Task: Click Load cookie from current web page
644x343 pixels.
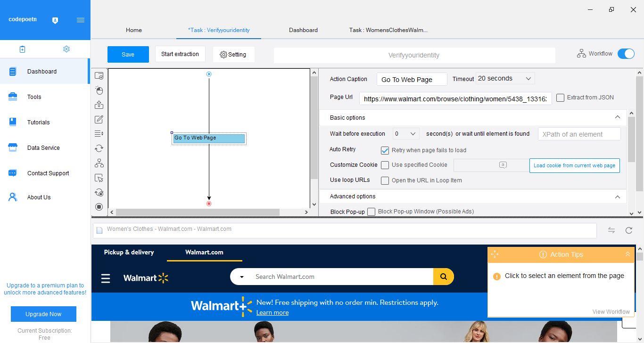Action: coord(574,165)
